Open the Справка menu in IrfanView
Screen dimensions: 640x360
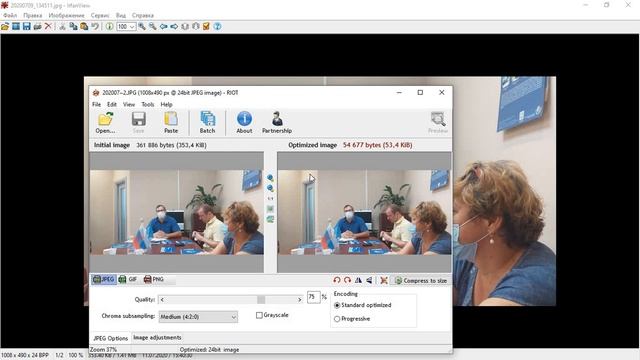click(143, 15)
